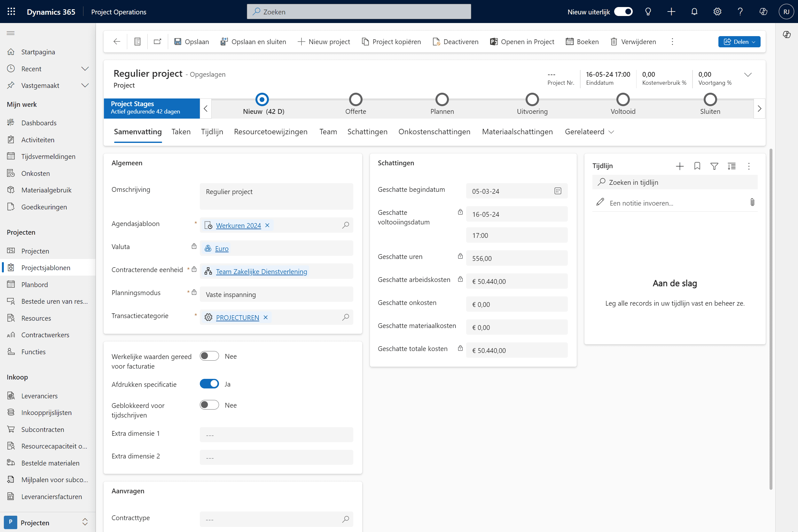
Task: Open calendar picker for Geschatte begindatum
Action: tap(558, 191)
